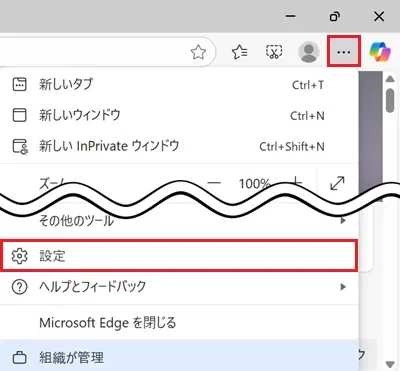The width and height of the screenshot is (400, 371).
Task: Add this page to favorites star
Action: point(198,52)
